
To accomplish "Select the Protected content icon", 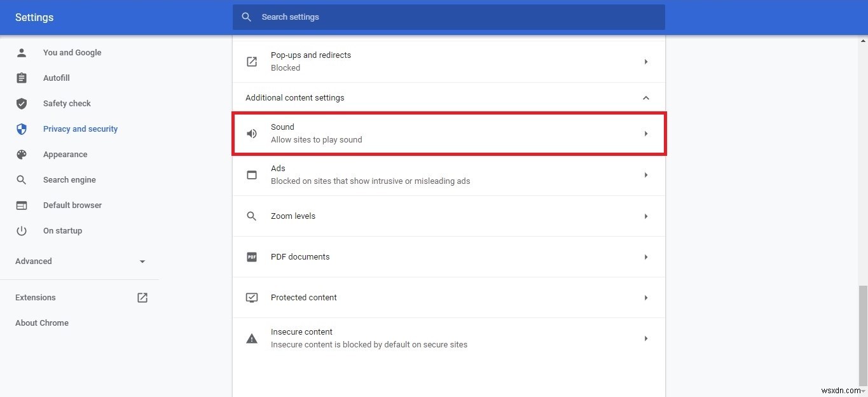I will [251, 297].
